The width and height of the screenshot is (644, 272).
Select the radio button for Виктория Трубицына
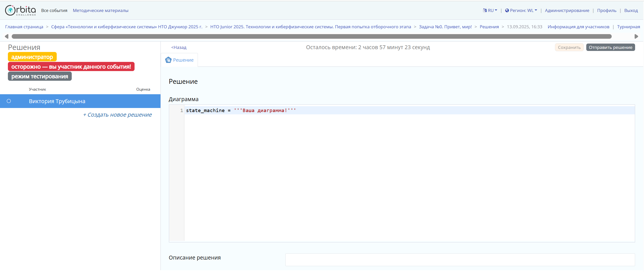tap(9, 101)
